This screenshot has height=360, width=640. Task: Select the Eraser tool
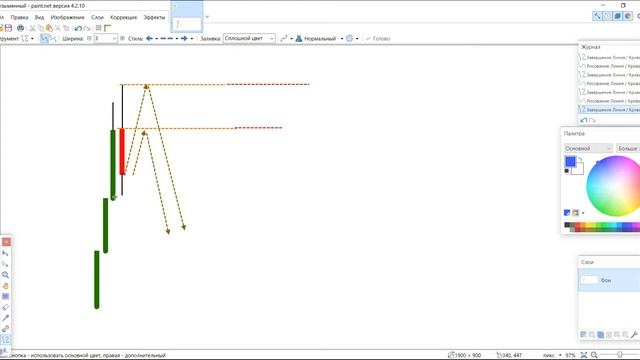pos(5,307)
